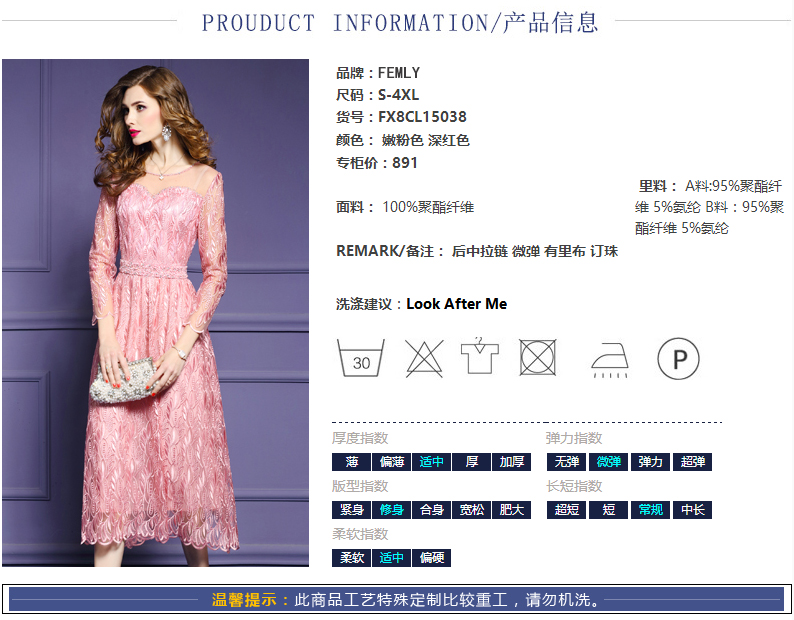Click the wash at 30 degrees icon
794x620 pixels.
coord(361,358)
